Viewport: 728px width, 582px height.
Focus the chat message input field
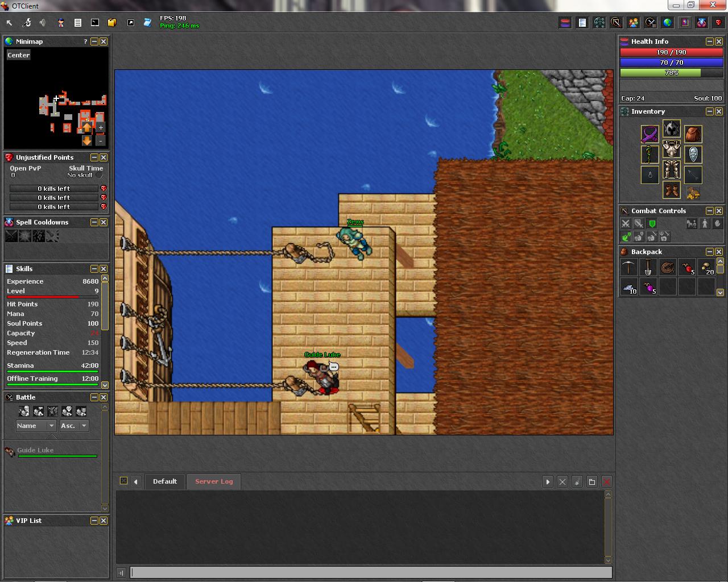(x=371, y=572)
